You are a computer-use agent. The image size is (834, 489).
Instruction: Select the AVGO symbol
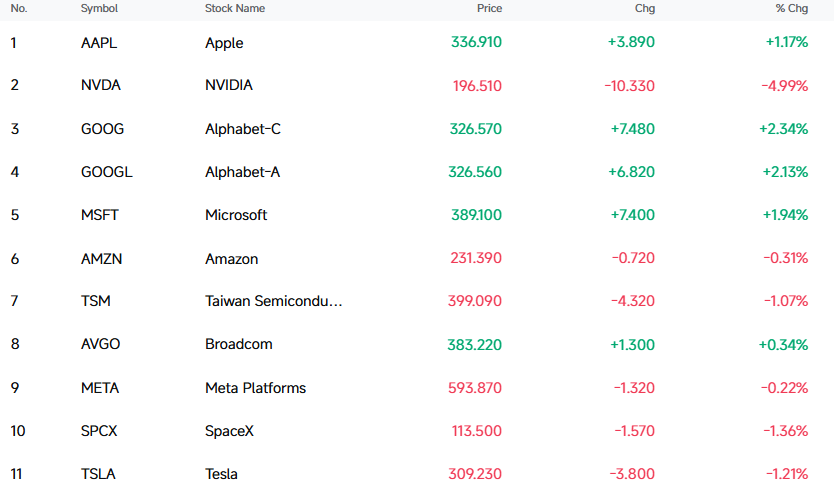pyautogui.click(x=101, y=344)
